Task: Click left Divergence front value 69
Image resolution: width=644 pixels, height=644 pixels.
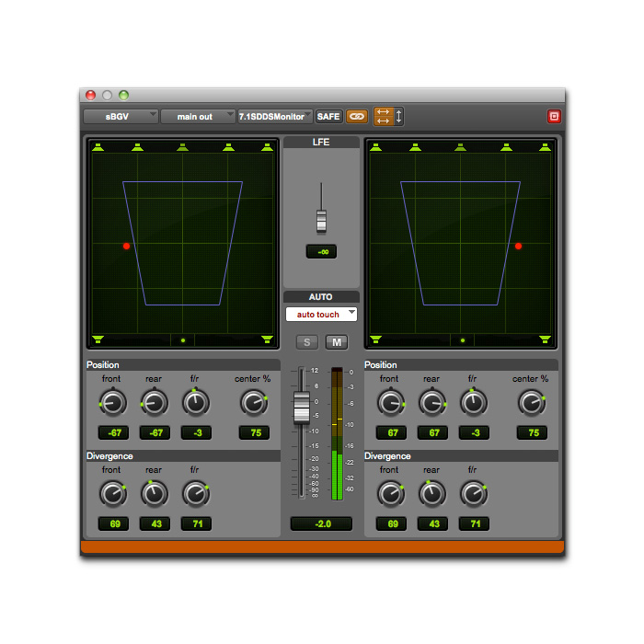Action: click(113, 523)
